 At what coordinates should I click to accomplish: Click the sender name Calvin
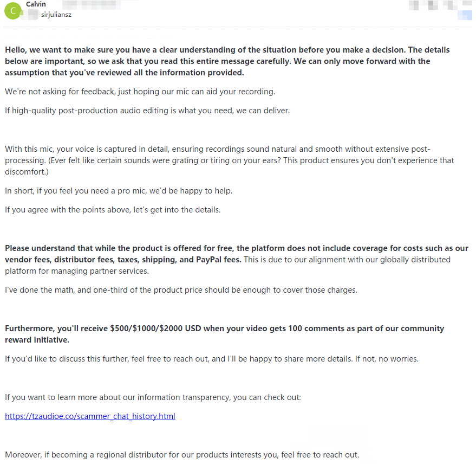pyautogui.click(x=36, y=4)
